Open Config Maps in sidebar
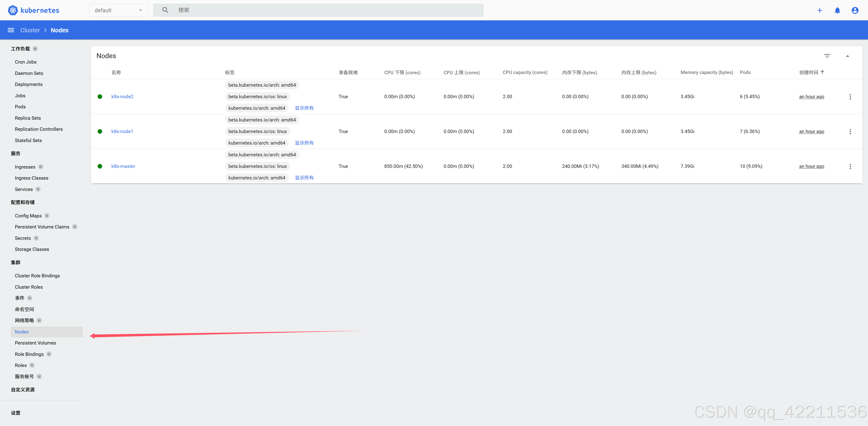The image size is (868, 426). click(28, 216)
